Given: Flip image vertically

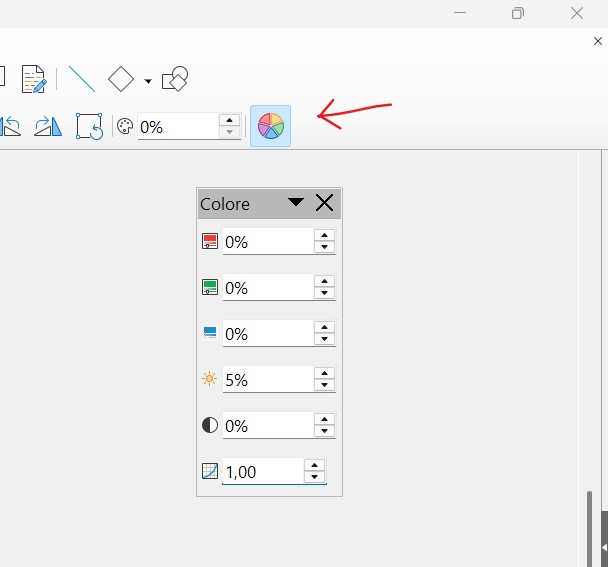Looking at the screenshot, I should tap(11, 126).
